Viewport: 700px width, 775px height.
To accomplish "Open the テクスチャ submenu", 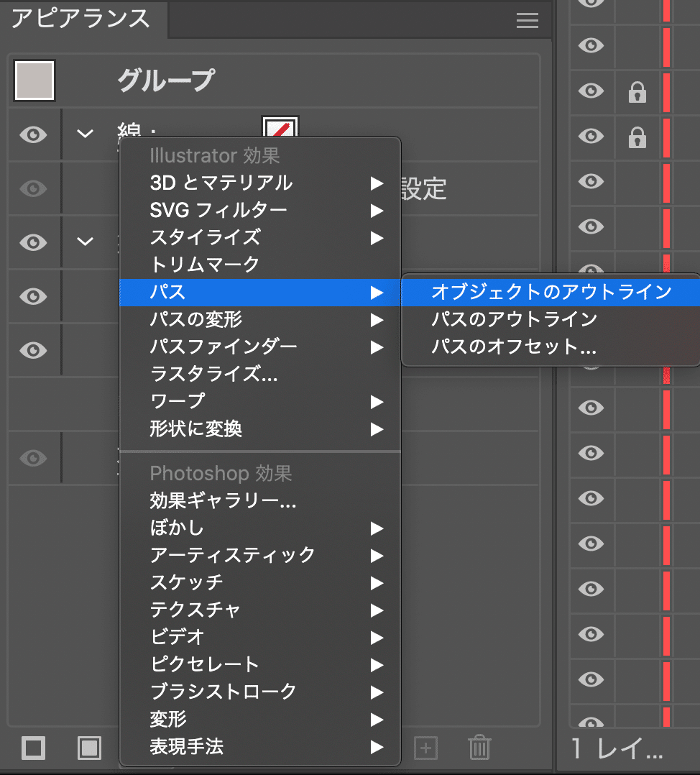I will [x=260, y=610].
